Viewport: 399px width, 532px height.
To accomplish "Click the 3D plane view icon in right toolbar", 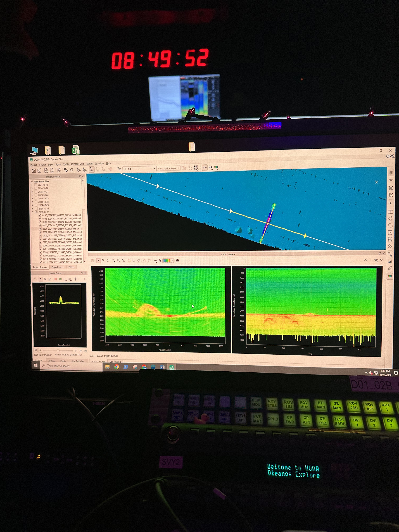I will (391, 180).
